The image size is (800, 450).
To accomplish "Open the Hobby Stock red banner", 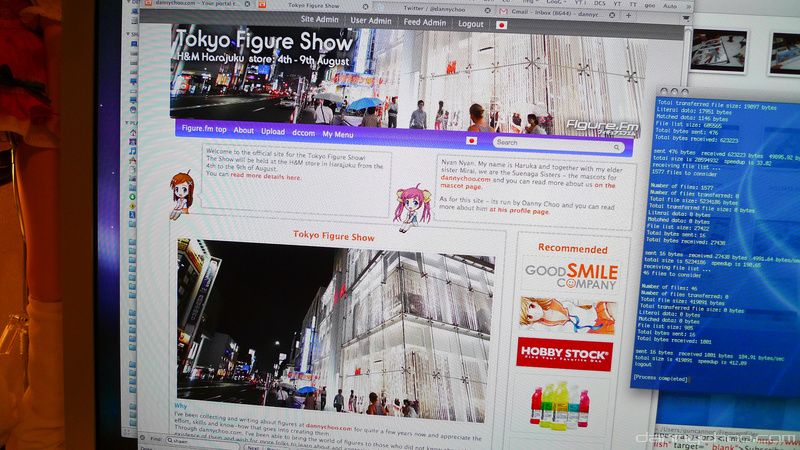I will [565, 355].
